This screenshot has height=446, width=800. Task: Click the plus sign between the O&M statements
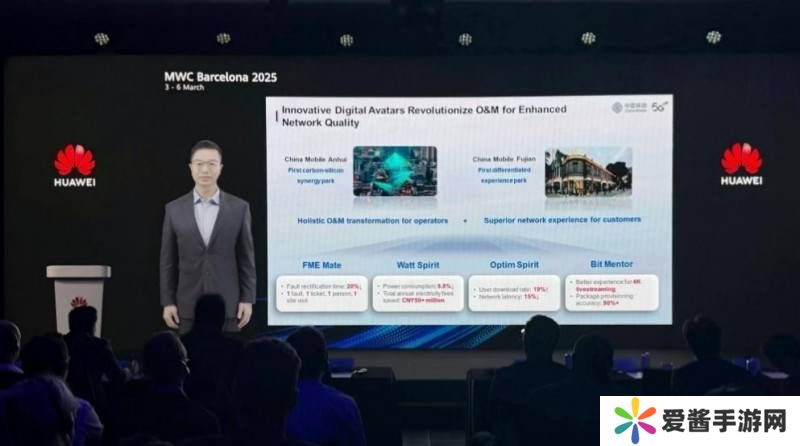tap(465, 219)
